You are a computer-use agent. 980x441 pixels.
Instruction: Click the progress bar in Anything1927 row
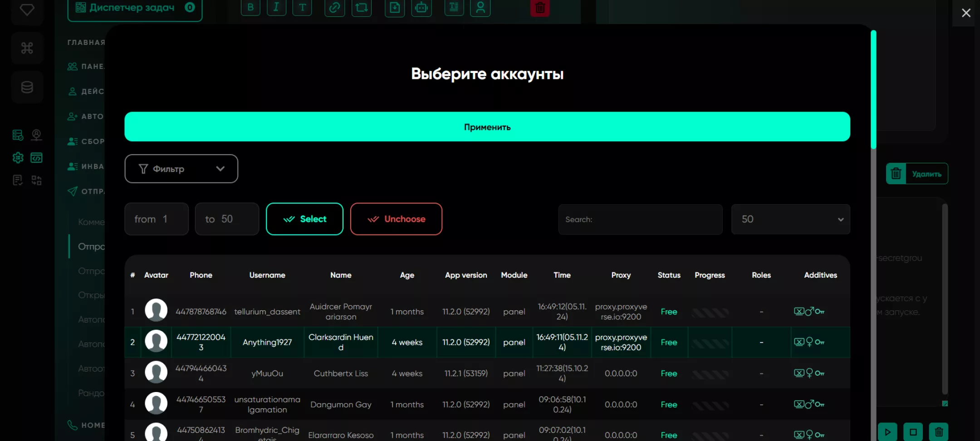point(710,343)
